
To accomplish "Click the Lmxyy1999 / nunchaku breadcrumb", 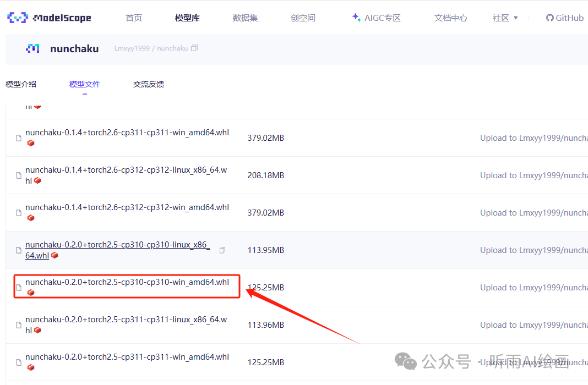I will coord(151,48).
